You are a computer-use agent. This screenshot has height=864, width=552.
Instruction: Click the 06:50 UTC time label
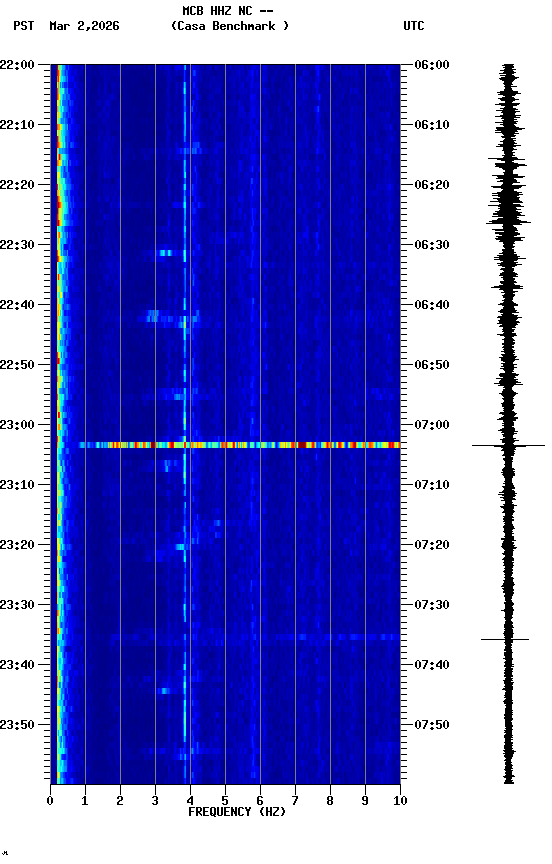432,365
